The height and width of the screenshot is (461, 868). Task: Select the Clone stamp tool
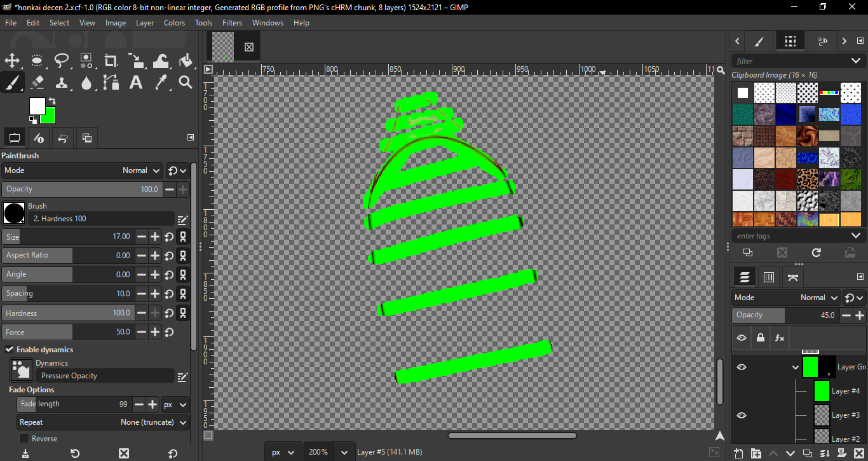[62, 82]
